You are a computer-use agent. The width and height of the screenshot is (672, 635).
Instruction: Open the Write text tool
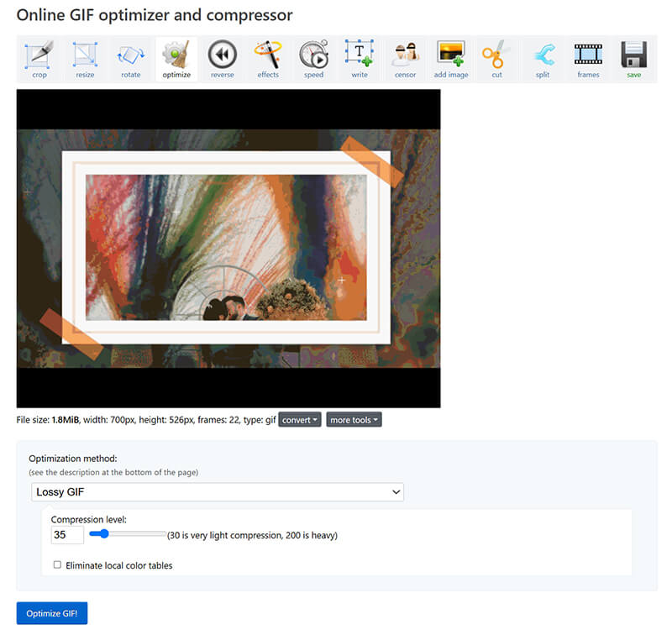360,57
